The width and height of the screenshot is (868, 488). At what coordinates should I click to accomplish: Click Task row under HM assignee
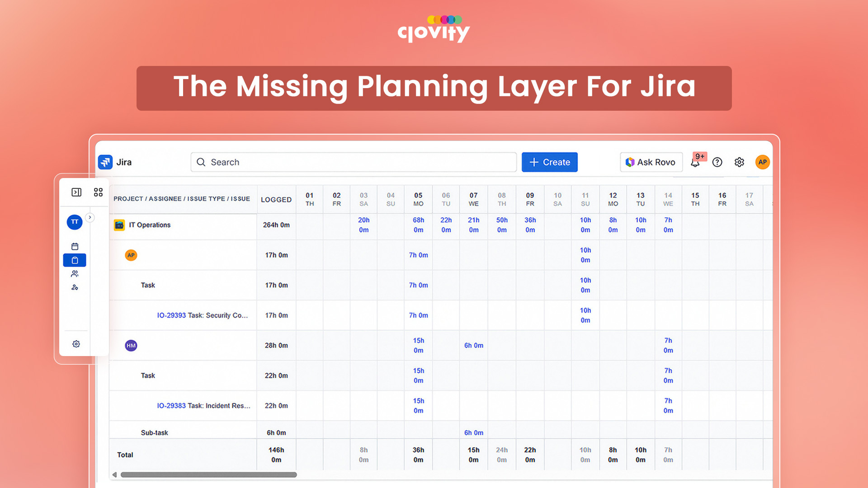click(148, 375)
